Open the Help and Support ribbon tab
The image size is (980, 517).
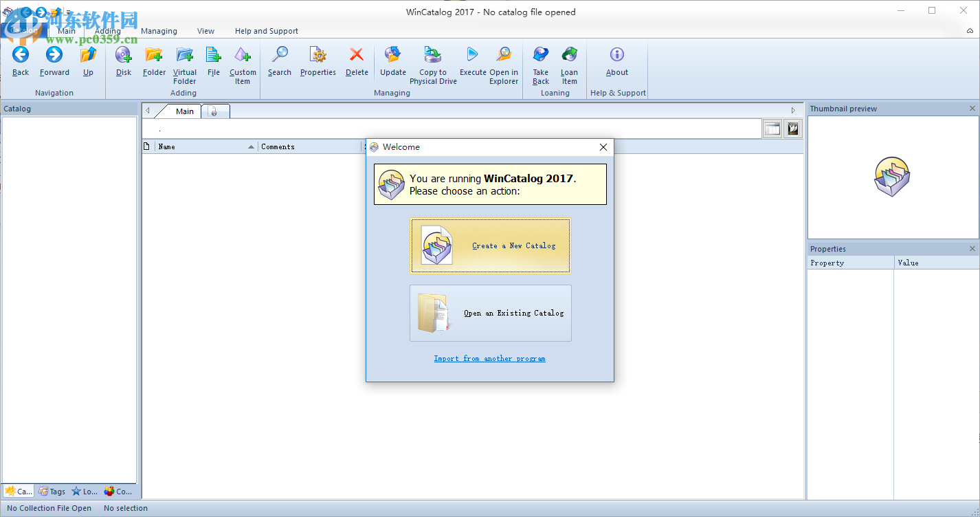[267, 31]
